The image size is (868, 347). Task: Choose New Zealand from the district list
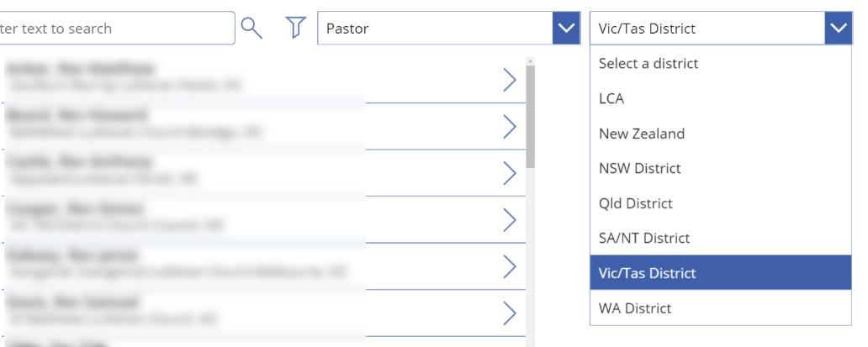721,133
